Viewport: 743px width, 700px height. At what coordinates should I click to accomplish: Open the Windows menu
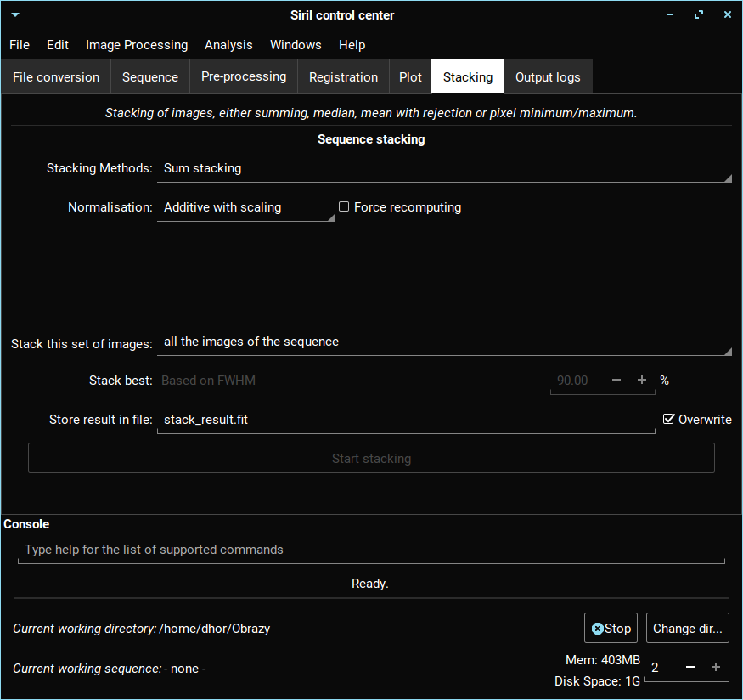click(296, 45)
